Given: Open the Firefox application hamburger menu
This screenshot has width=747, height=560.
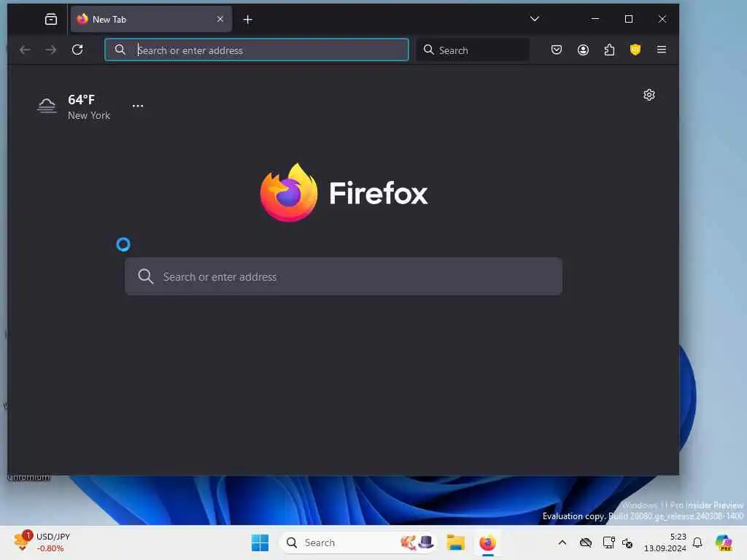Looking at the screenshot, I should (x=661, y=50).
